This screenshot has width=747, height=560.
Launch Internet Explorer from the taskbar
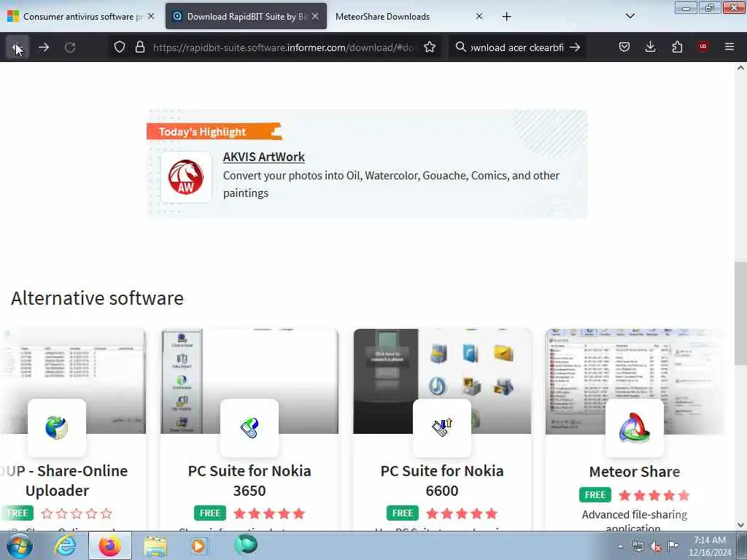pos(65,545)
